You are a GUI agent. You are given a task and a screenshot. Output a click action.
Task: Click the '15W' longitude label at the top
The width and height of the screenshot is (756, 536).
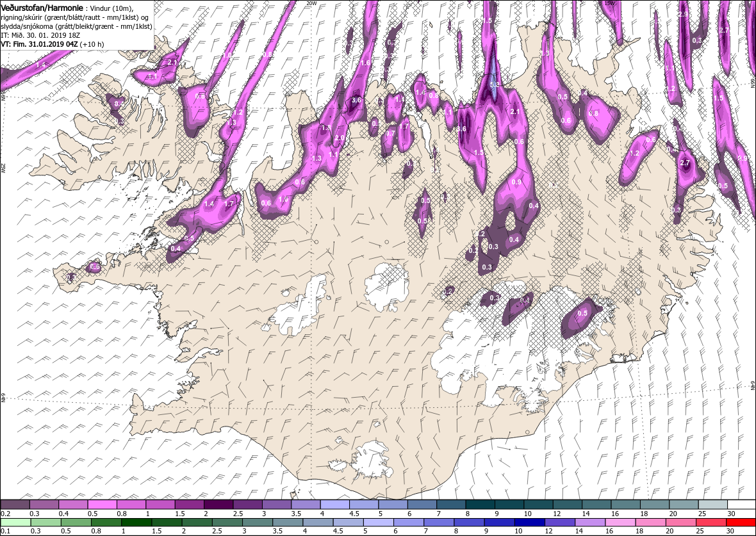coord(609,3)
